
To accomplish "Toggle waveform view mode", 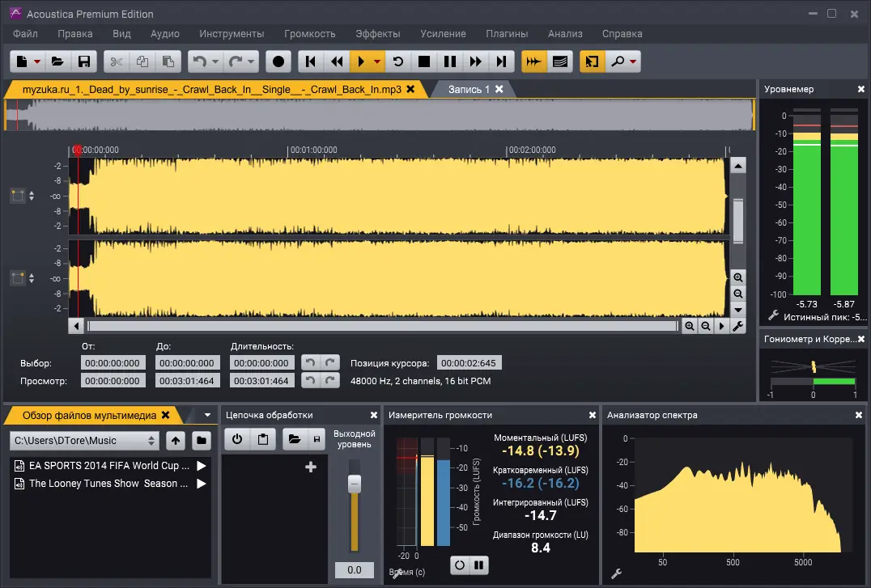I will (533, 61).
